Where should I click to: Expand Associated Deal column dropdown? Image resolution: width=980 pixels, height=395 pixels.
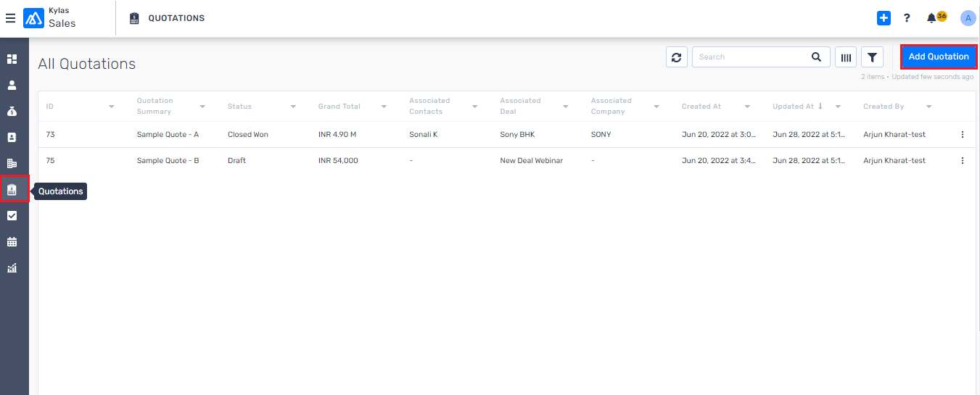pos(565,107)
